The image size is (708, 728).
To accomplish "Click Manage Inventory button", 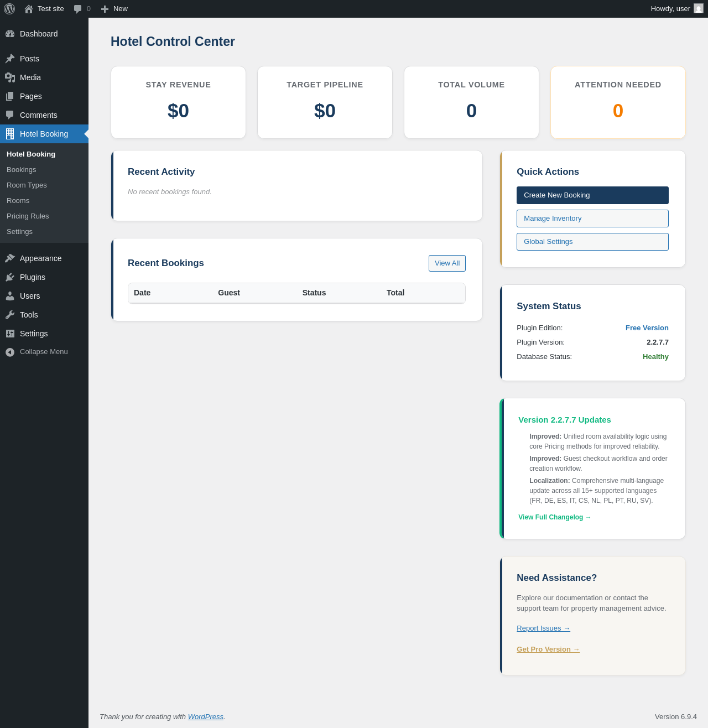I will [x=592, y=219].
